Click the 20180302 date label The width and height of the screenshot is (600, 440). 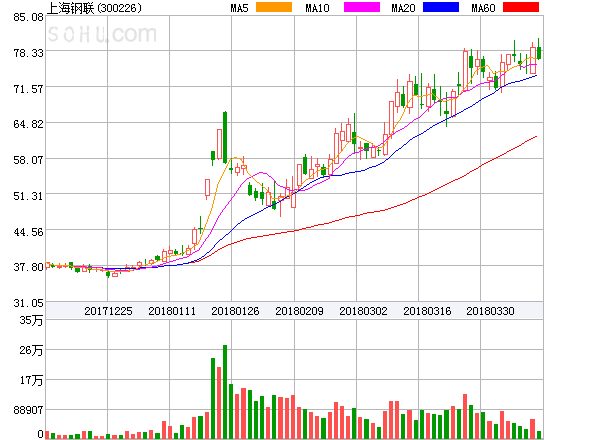pyautogui.click(x=363, y=311)
